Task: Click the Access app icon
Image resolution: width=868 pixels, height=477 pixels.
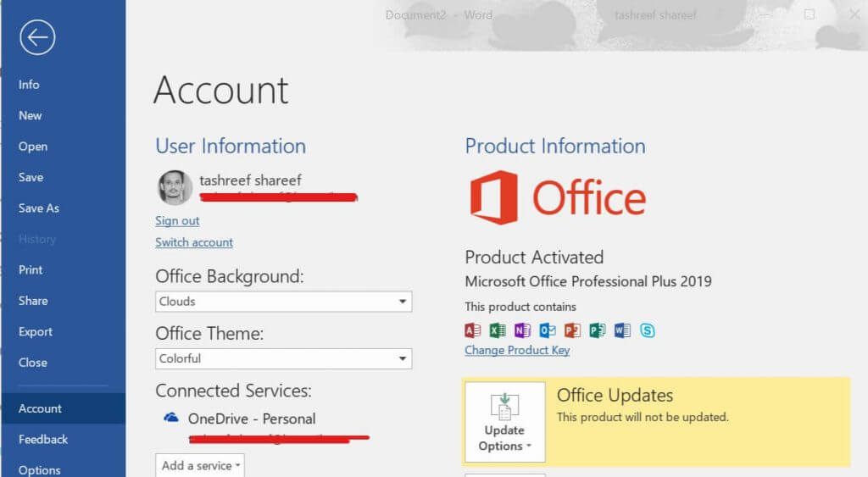Action: [472, 330]
